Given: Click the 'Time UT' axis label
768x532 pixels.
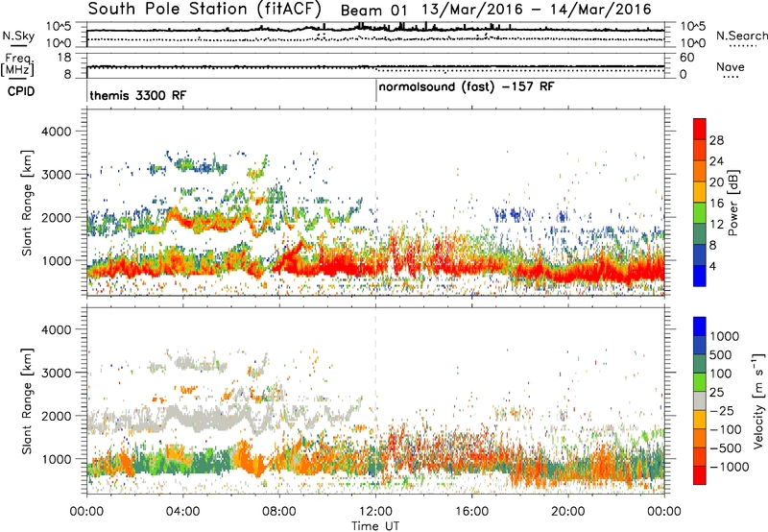Looking at the screenshot, I should click(375, 526).
